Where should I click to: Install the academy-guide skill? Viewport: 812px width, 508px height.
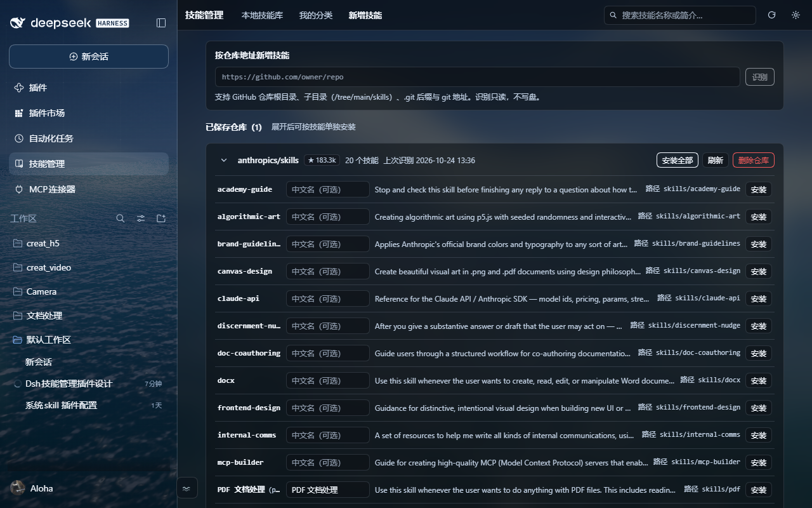759,189
